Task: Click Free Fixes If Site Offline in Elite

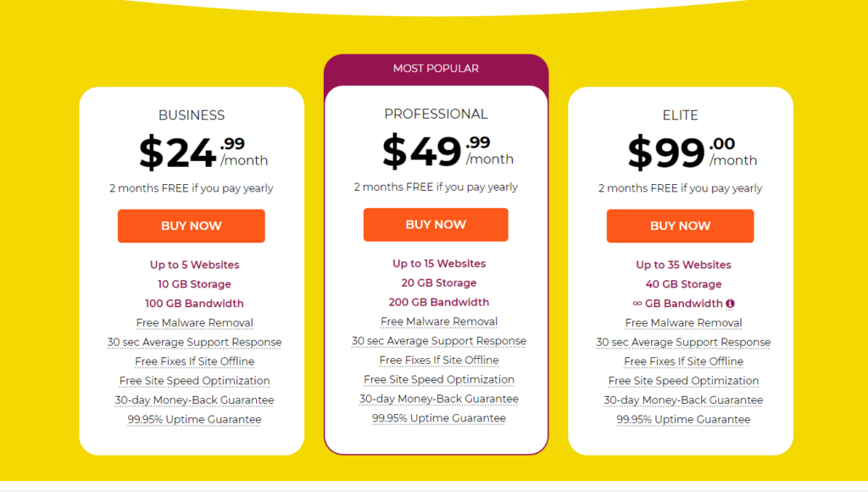Action: [684, 362]
